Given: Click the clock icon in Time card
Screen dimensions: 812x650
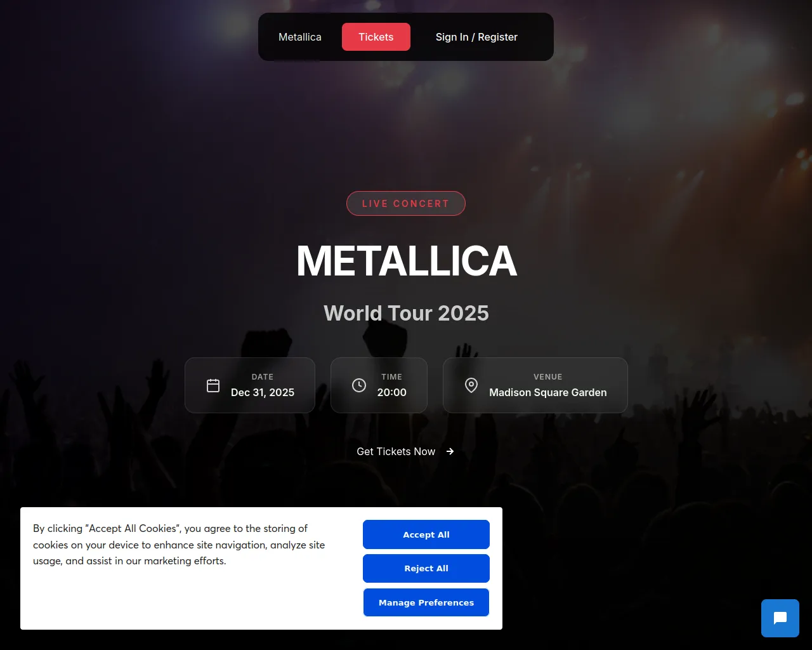Looking at the screenshot, I should (359, 385).
